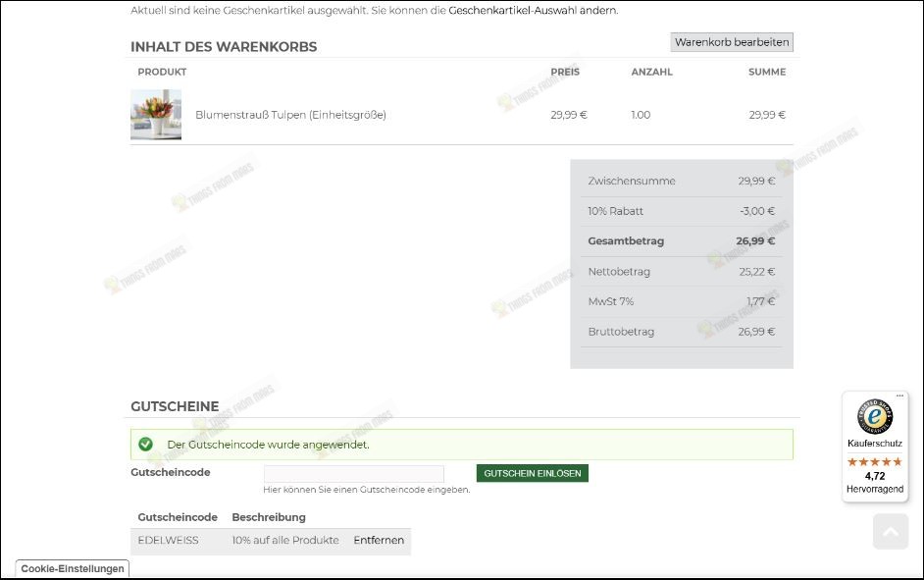The height and width of the screenshot is (580, 924).
Task: Click the 10% Rabatt discount row
Action: pos(682,211)
